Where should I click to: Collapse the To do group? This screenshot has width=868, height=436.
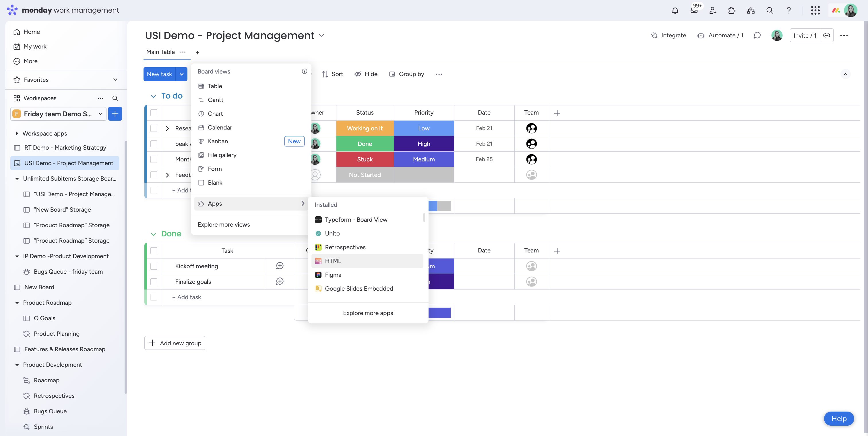tap(153, 97)
